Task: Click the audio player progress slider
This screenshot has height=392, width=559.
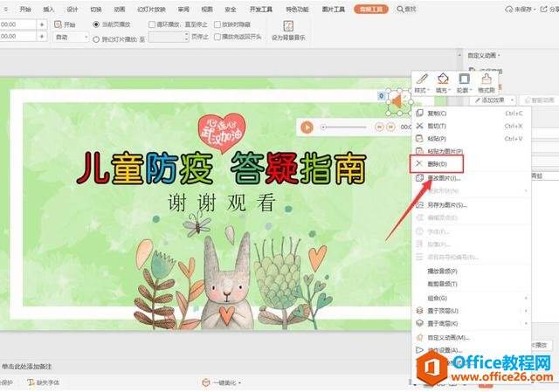Action: pos(344,127)
